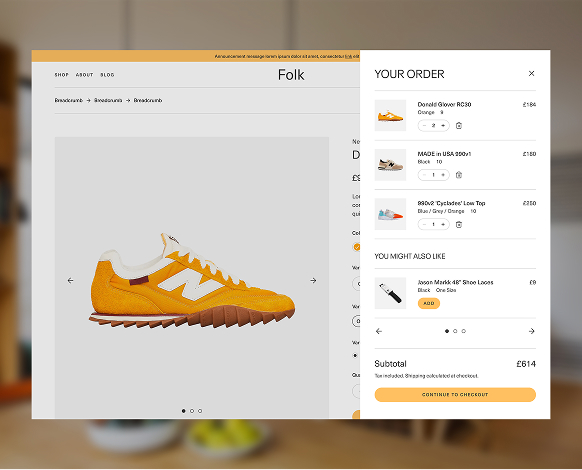
Task: Decrease quantity of MADE in USA 990v1
Action: coord(424,175)
